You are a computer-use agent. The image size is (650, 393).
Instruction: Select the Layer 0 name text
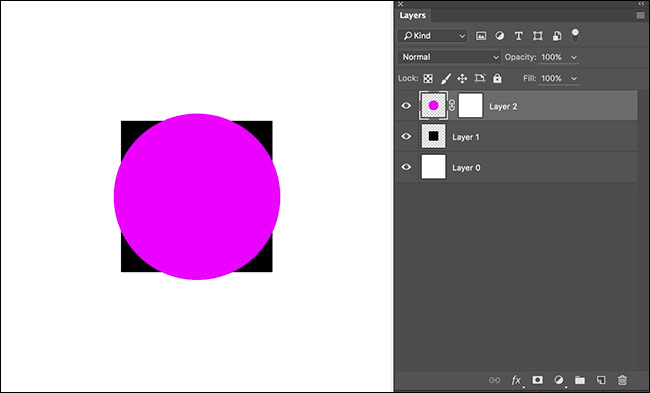click(x=466, y=168)
